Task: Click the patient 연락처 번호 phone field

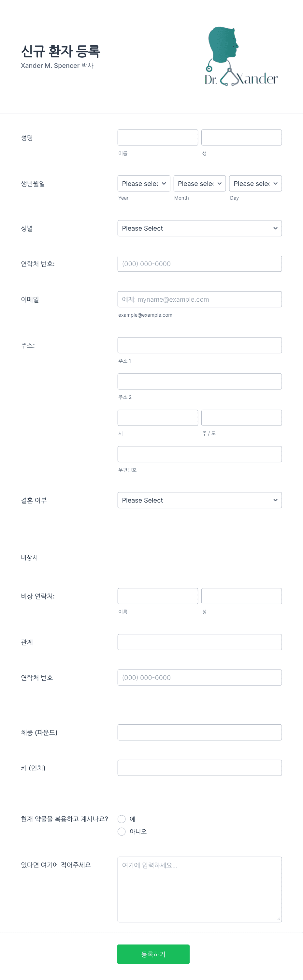Action: [200, 264]
